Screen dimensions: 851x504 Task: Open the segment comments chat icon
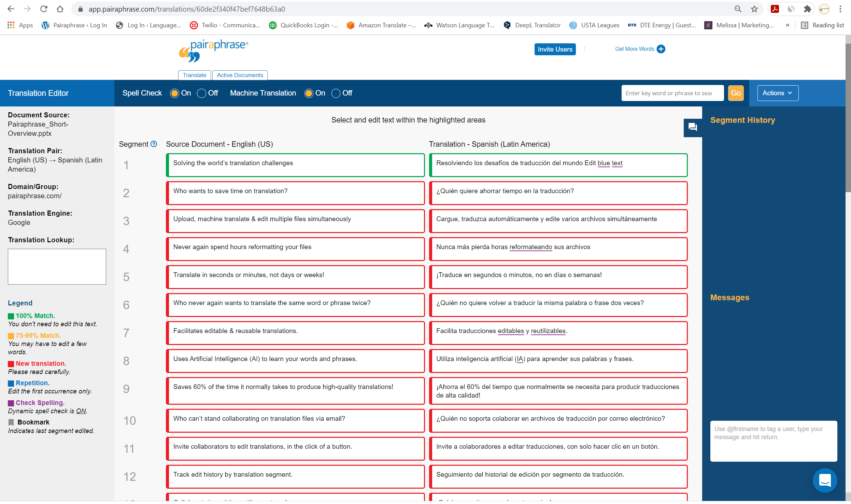[x=692, y=127]
